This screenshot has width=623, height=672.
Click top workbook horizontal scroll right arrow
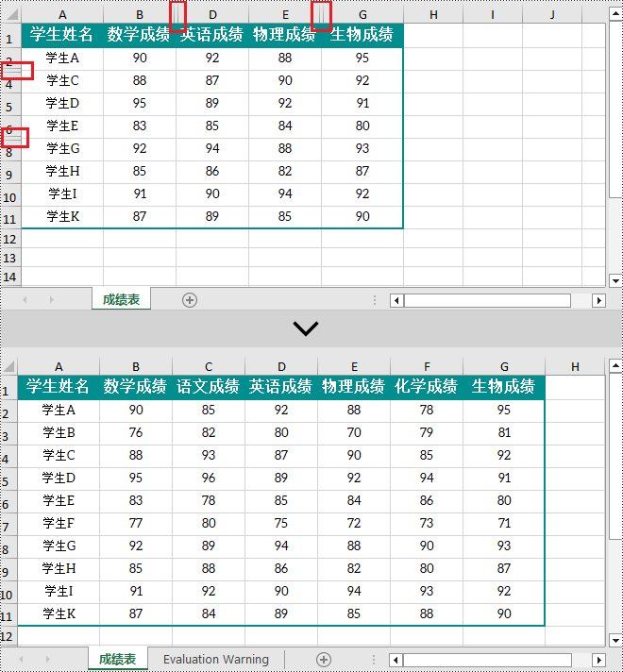(598, 300)
